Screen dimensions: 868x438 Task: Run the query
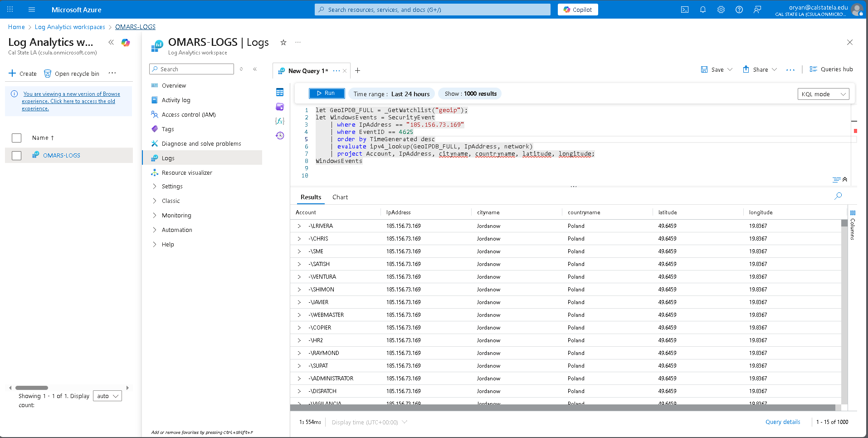(x=327, y=94)
